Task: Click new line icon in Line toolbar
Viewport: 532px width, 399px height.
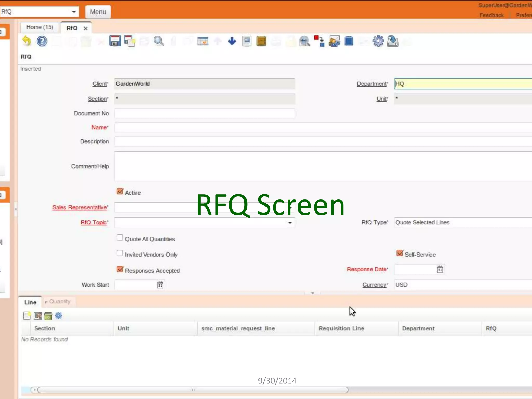Action: coord(27,316)
